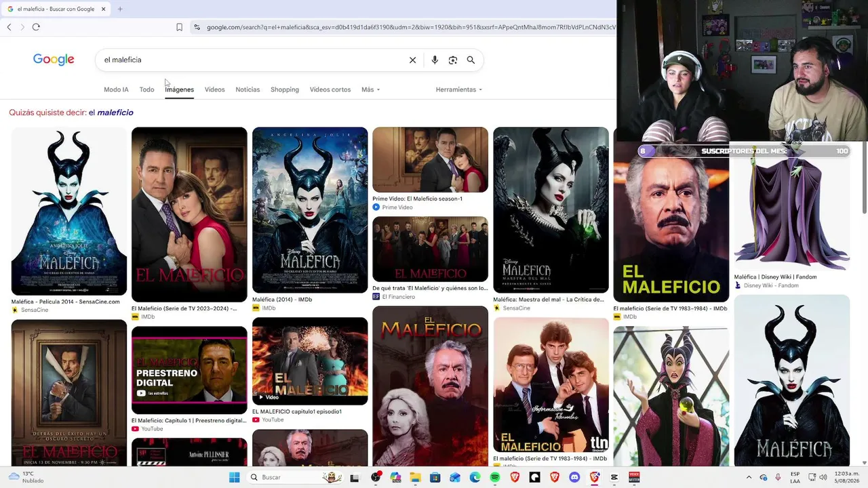Open Microsoft Edge from the taskbar

(475, 477)
